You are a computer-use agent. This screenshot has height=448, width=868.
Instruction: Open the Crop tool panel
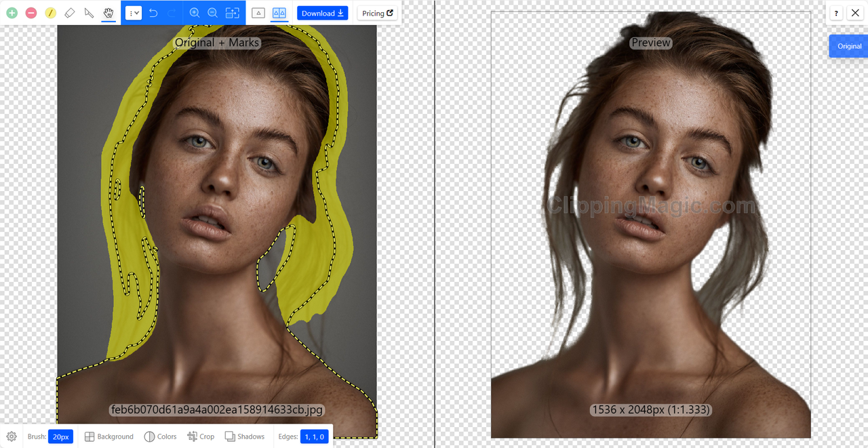(201, 436)
